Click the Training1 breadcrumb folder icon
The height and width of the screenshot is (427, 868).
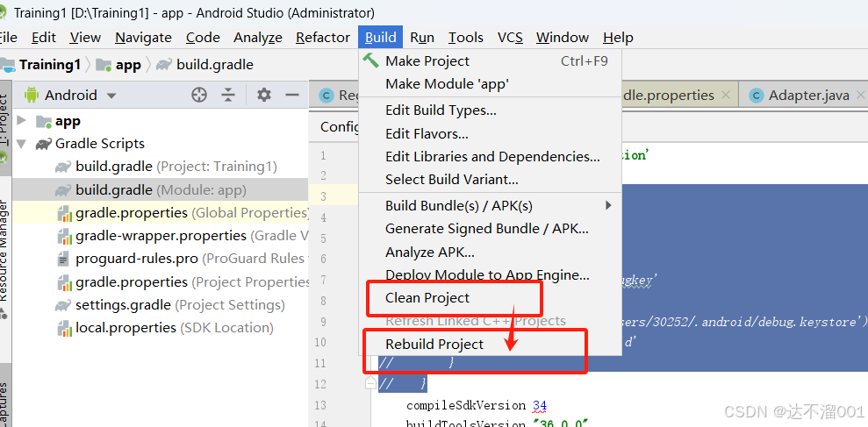(8, 65)
